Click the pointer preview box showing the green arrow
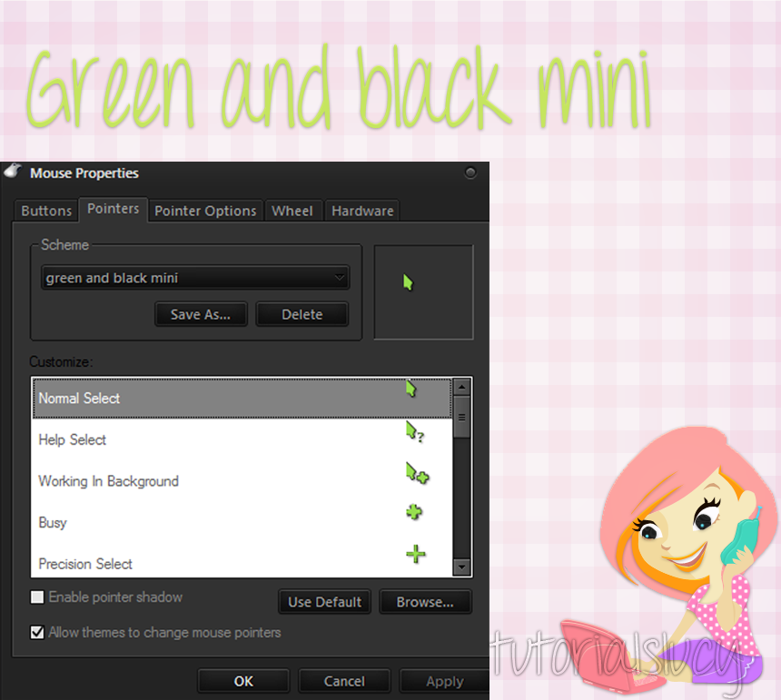Viewport: 781px width, 700px height. tap(423, 292)
